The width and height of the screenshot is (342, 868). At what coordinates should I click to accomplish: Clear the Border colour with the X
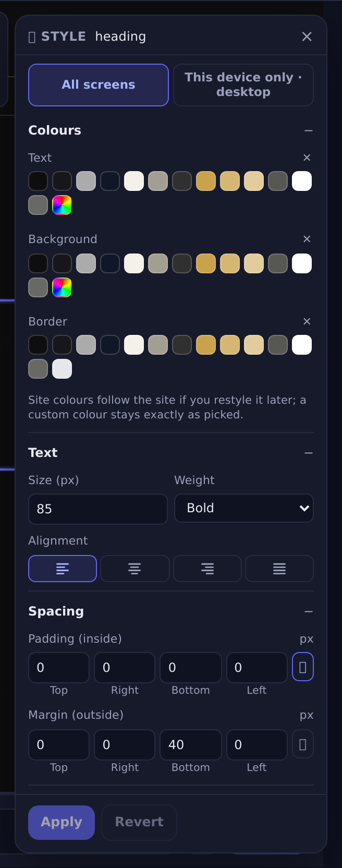pos(307,321)
